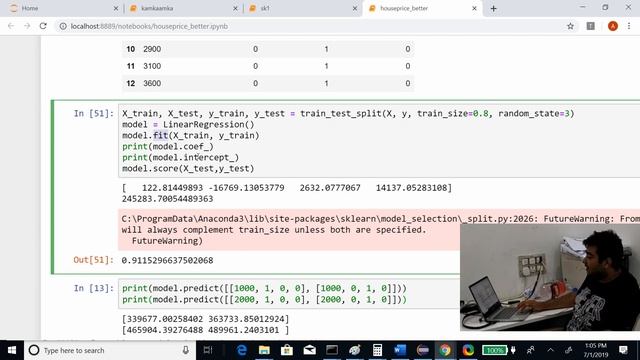Open the taskbar clock showing 1:05 PM
Image resolution: width=640 pixels, height=360 pixels.
coord(596,350)
